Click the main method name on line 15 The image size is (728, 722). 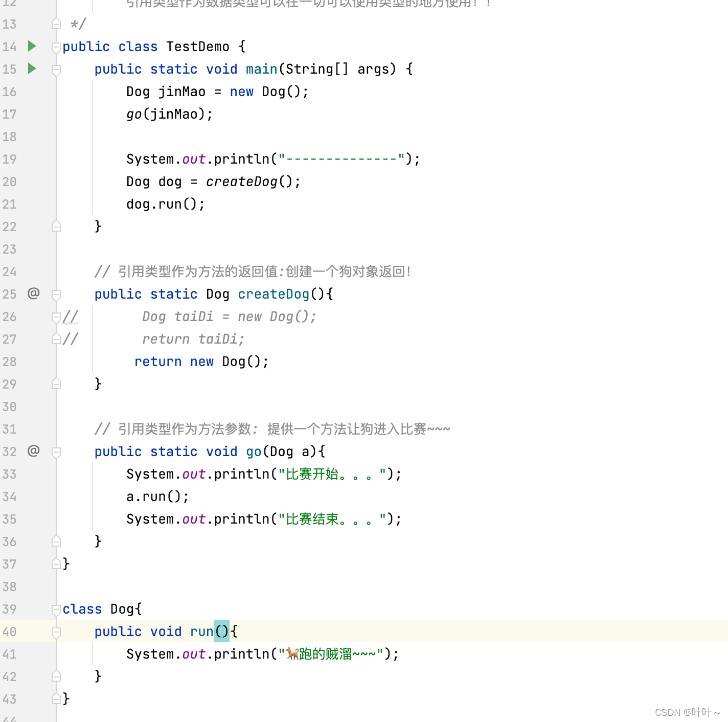262,69
